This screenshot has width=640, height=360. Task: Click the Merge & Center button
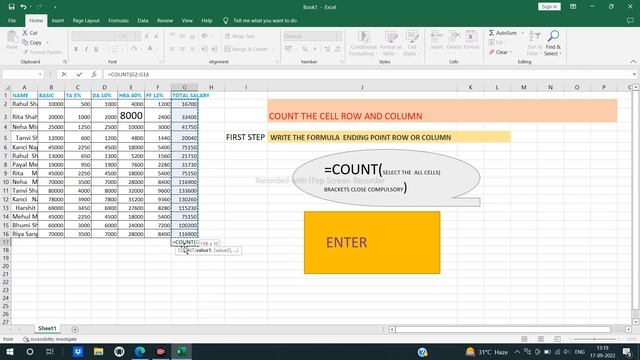coord(246,49)
